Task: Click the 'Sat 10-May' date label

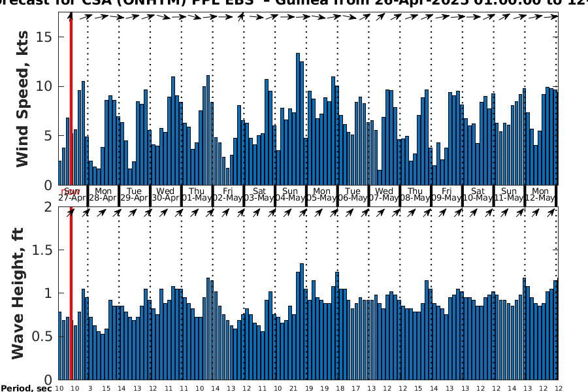Action: (478, 195)
